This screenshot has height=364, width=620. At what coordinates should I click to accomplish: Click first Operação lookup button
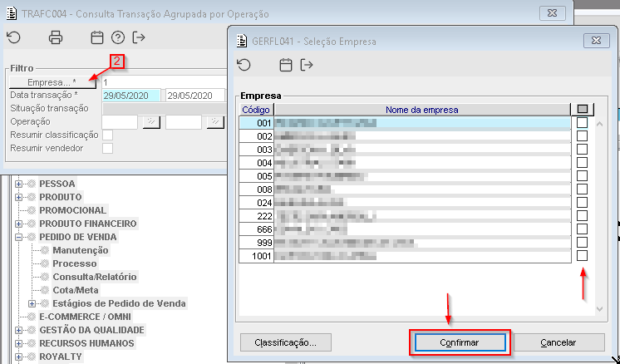151,121
